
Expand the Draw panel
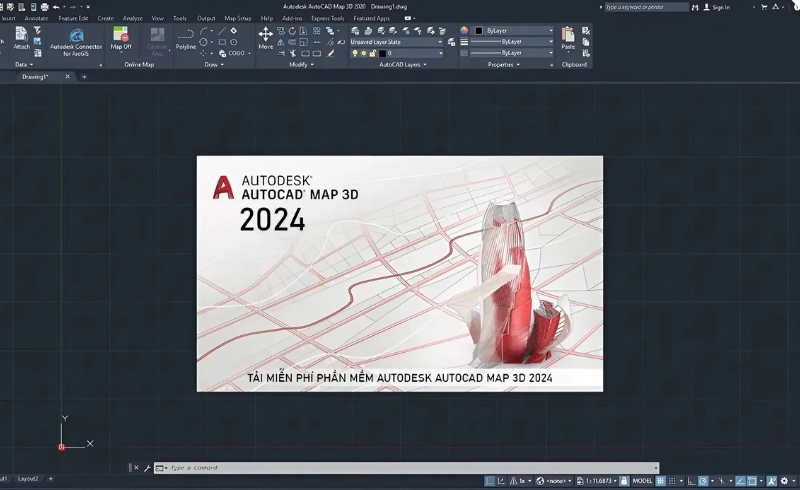(x=214, y=64)
